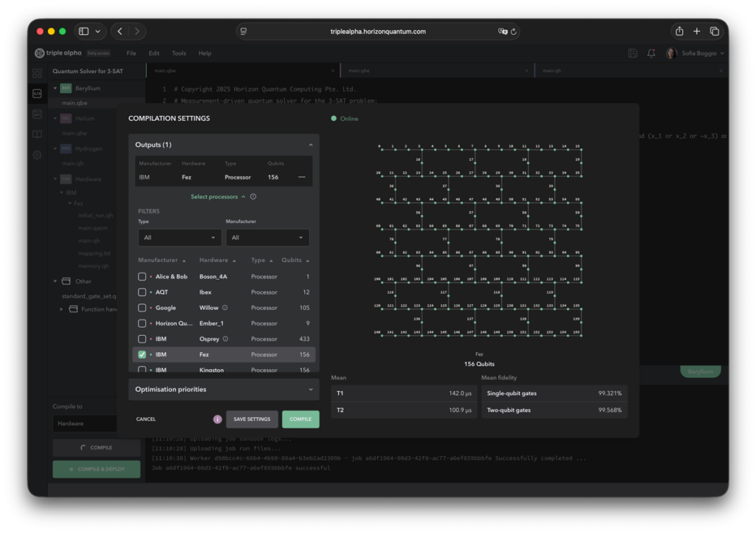756x533 pixels.
Task: Click Sofia Boggio profile avatar
Action: pyautogui.click(x=670, y=53)
